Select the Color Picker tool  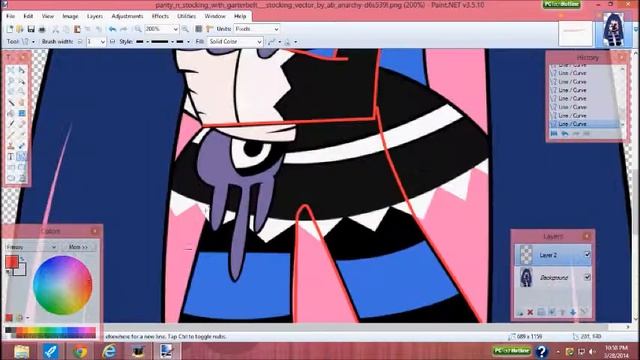(x=22, y=135)
